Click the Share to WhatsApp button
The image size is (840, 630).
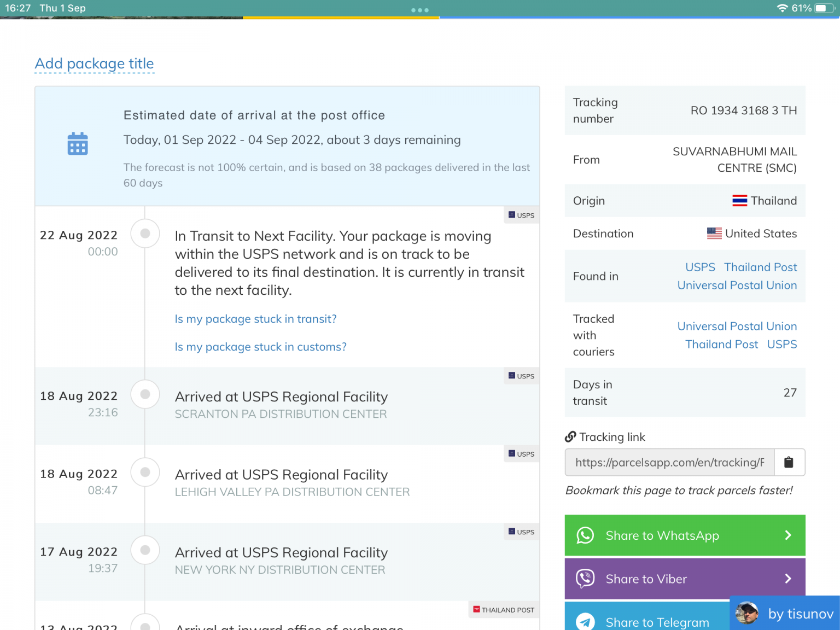(x=685, y=535)
